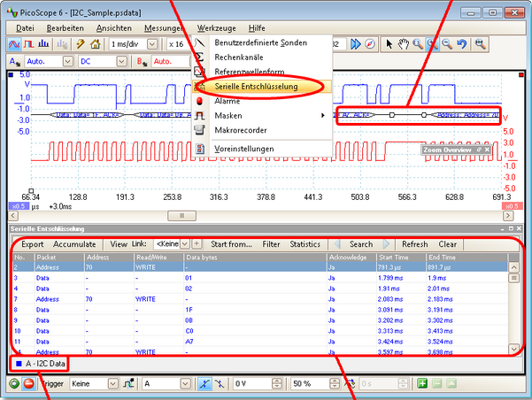Click the Clear button
Image resolution: width=532 pixels, height=400 pixels.
coord(448,244)
